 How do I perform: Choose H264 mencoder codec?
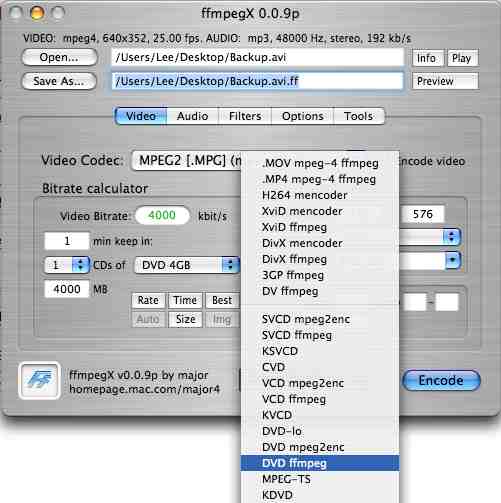(320, 195)
